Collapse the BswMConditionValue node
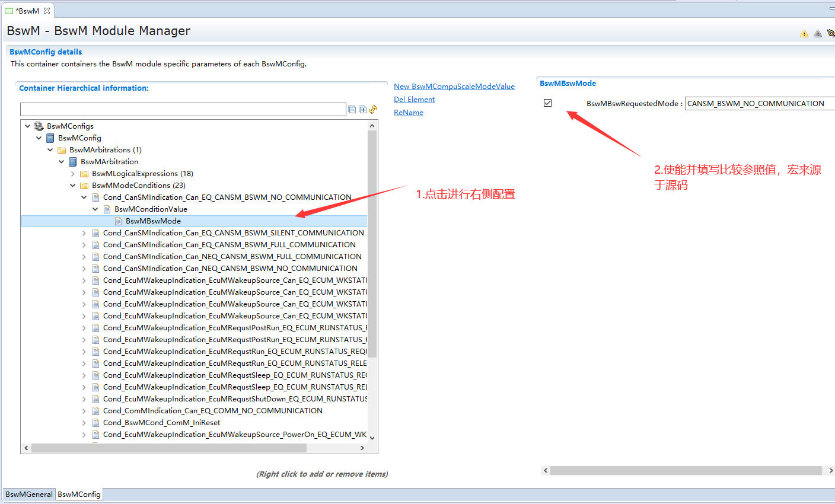Screen dimensions: 835x504 (x=95, y=209)
